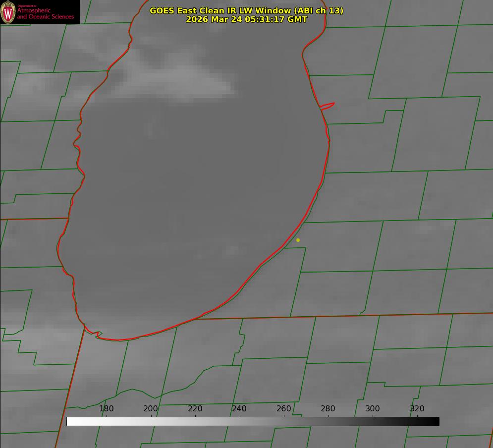Click the Atmospheric and Oceanic Sciences text
493x448 pixels.
(x=45, y=13)
